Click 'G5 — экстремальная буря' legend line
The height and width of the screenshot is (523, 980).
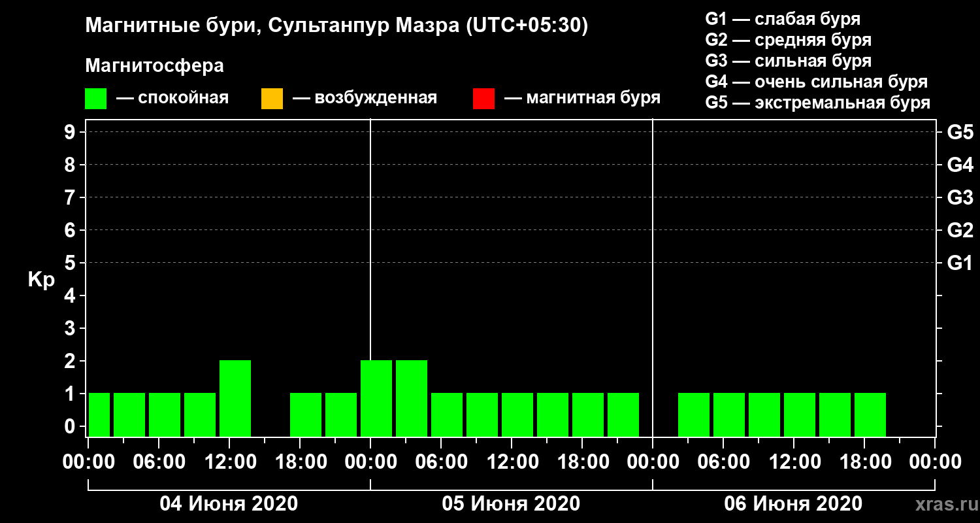[x=818, y=103]
